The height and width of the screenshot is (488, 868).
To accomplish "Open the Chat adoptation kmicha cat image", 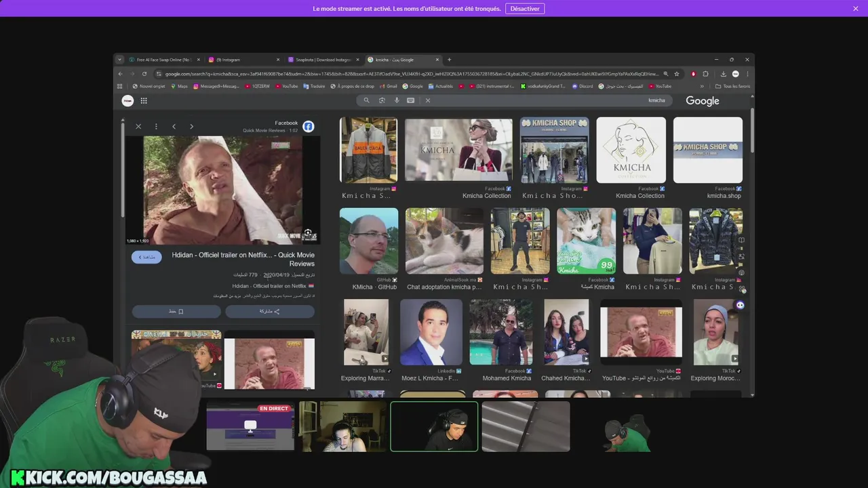I will coord(444,241).
